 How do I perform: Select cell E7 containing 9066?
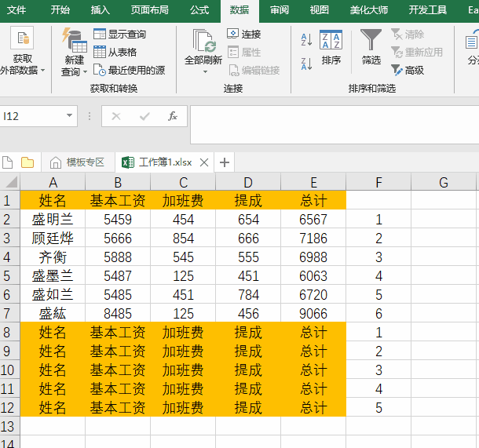point(313,313)
